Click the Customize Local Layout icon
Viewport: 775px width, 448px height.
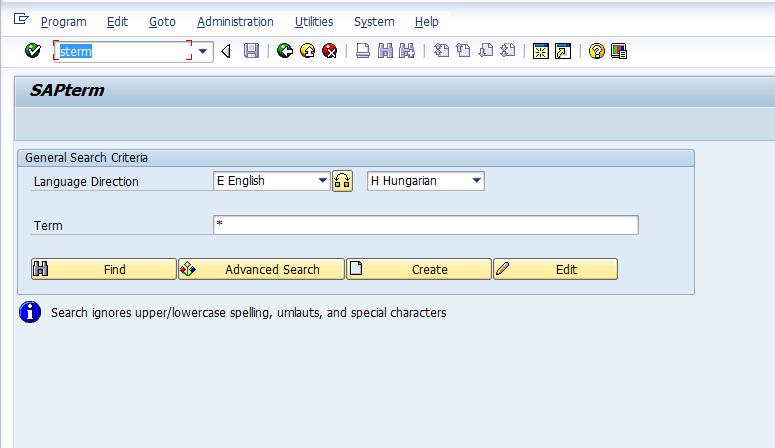pyautogui.click(x=619, y=51)
